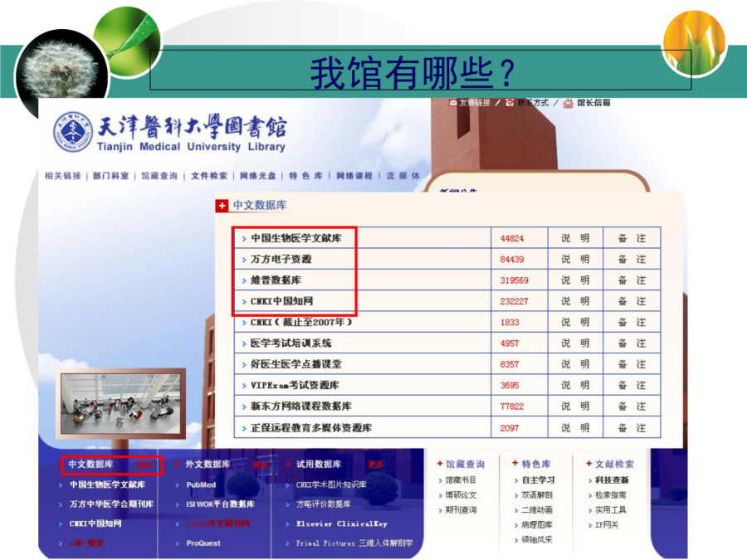747x560 pixels.
Task: Open the Primal Pictures 三维人体解剖学 link
Action: 354,543
